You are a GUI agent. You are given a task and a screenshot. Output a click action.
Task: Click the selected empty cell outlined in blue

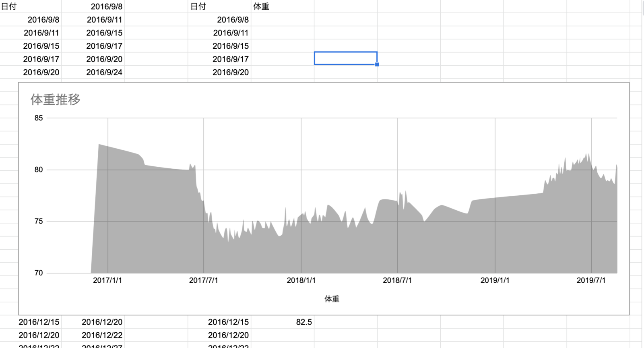(x=346, y=58)
